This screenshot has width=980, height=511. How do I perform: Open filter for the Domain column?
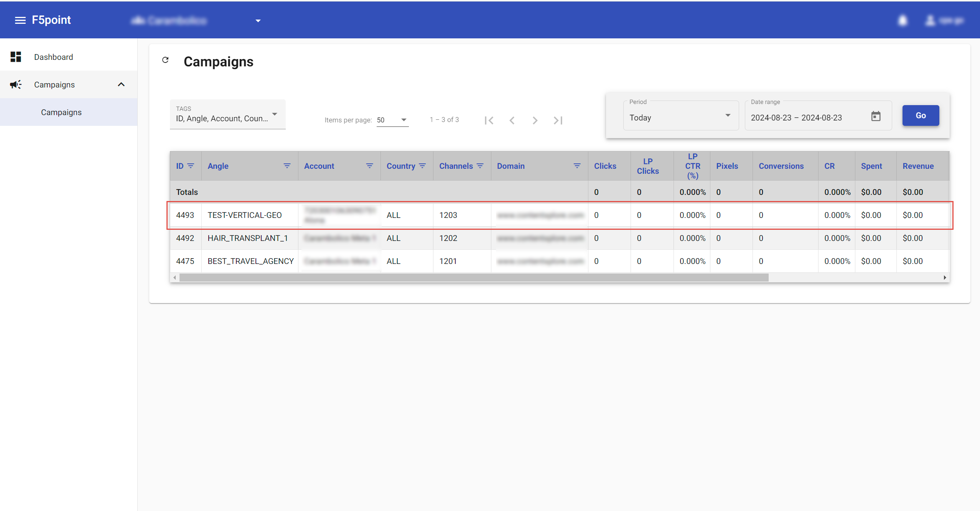pos(577,166)
